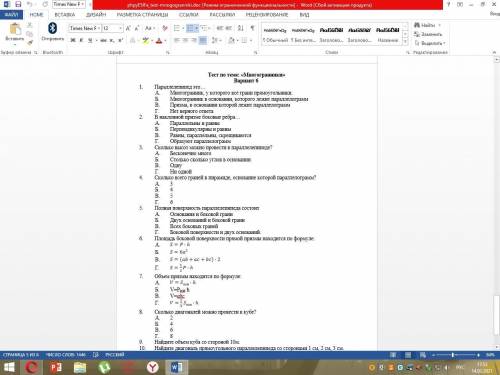Viewport: 500px width, 375px height.
Task: Open the font size dropdown
Action: click(112, 28)
